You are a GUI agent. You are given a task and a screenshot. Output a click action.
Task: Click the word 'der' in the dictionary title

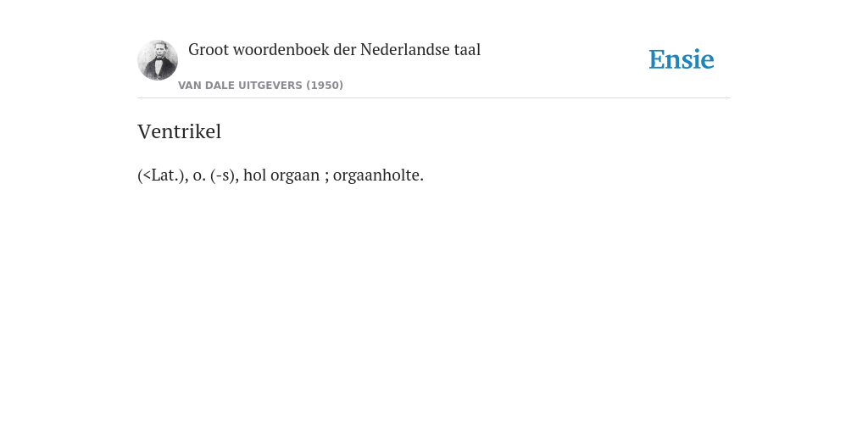[344, 50]
